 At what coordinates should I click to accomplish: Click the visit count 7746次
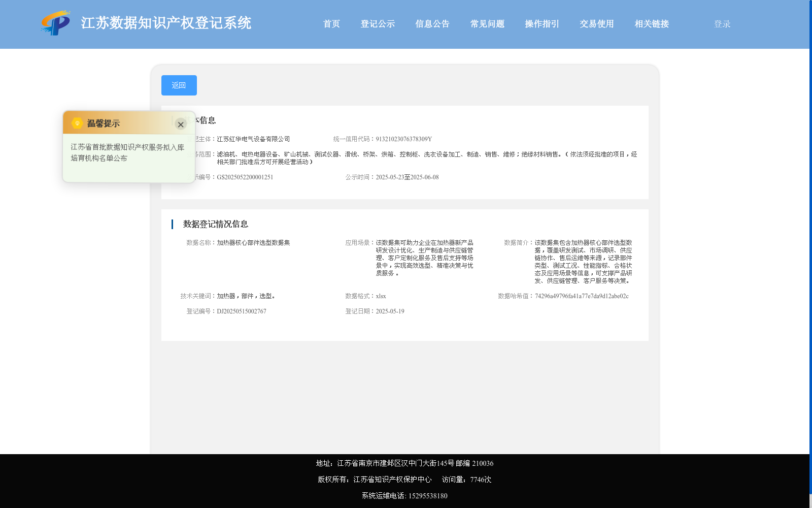[481, 480]
